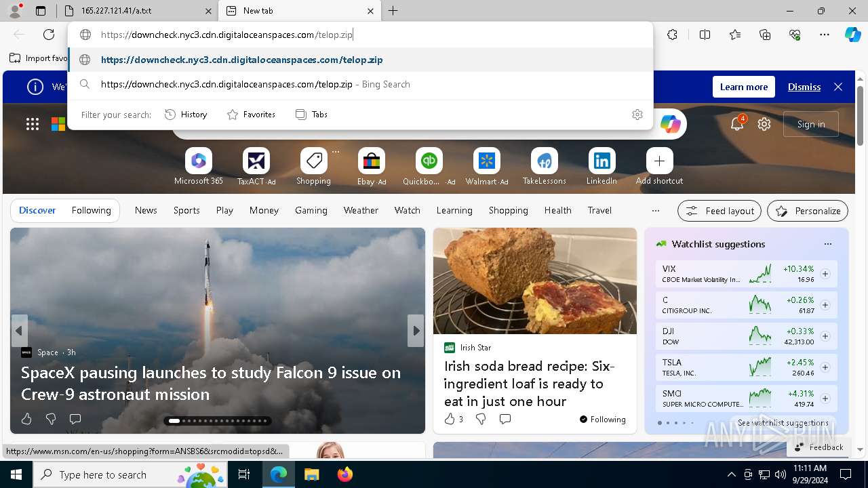The height and width of the screenshot is (488, 868).
Task: Show hidden system tray icons
Action: (x=731, y=474)
